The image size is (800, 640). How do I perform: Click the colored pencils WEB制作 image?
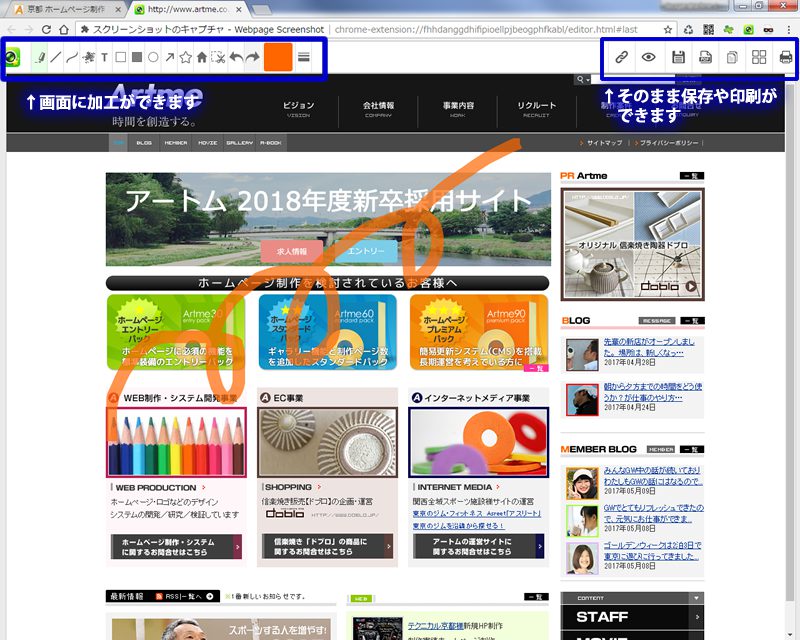click(x=176, y=442)
